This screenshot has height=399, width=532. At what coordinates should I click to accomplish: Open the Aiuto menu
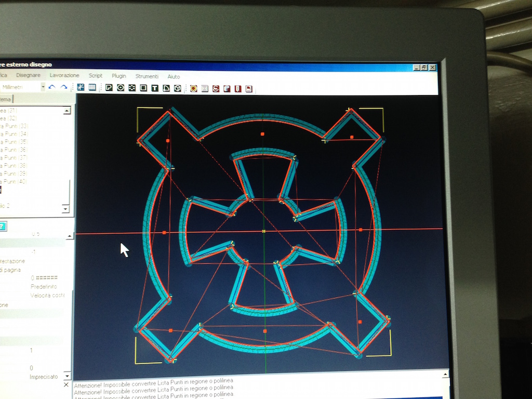[174, 77]
